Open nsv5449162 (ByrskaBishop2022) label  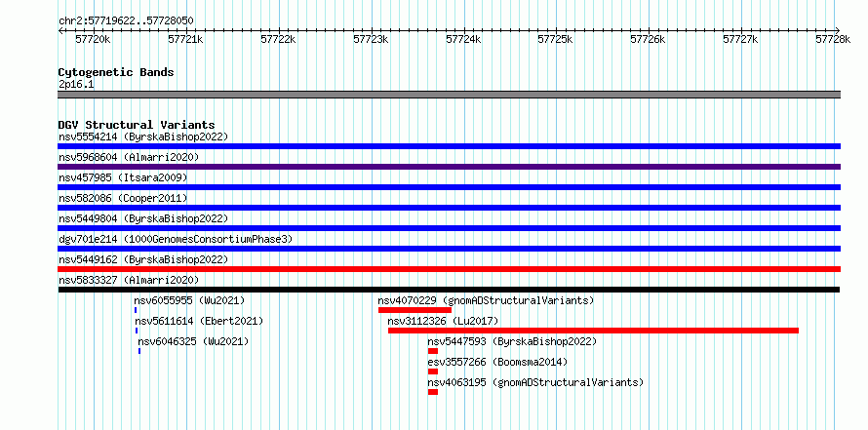click(x=143, y=259)
